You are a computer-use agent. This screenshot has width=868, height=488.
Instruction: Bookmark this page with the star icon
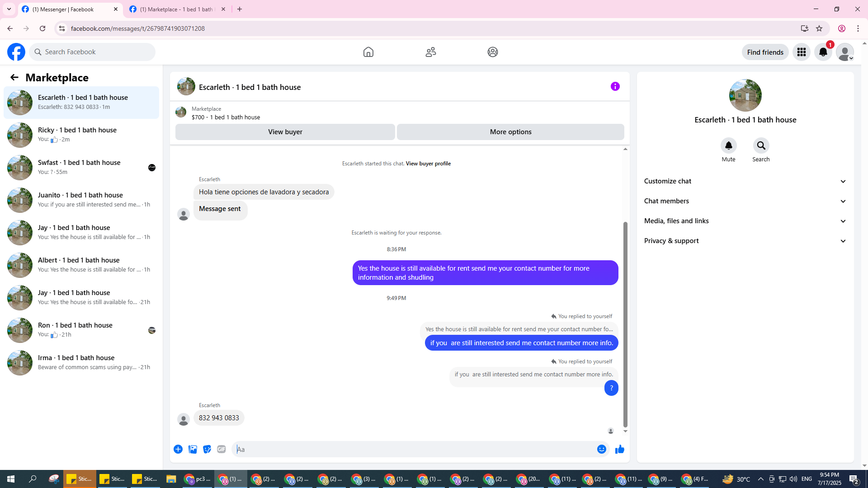819,28
